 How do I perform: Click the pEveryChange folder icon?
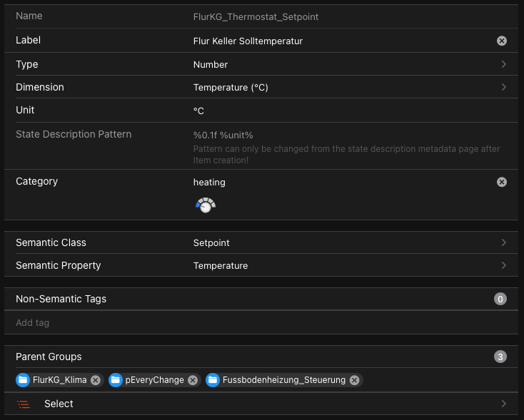pyautogui.click(x=116, y=380)
